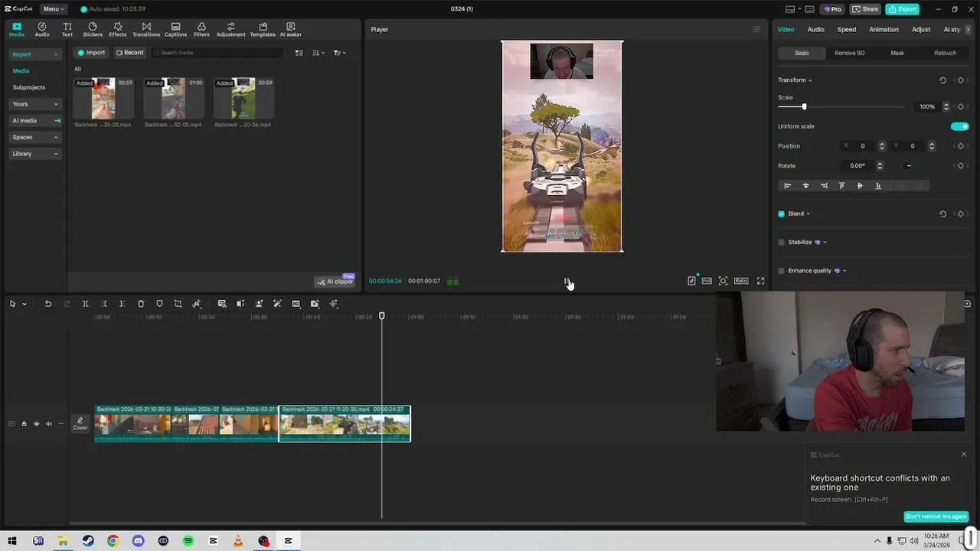The image size is (980, 551).
Task: Collapse the Import sidebar section
Action: coord(35,54)
